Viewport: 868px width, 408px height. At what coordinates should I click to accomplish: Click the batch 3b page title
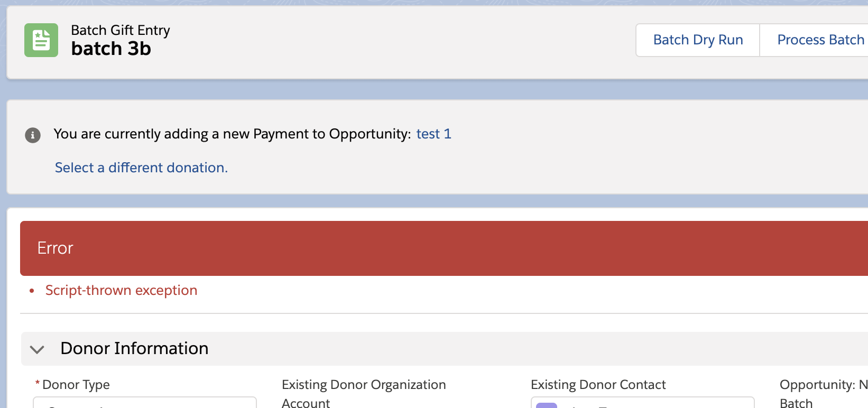110,49
